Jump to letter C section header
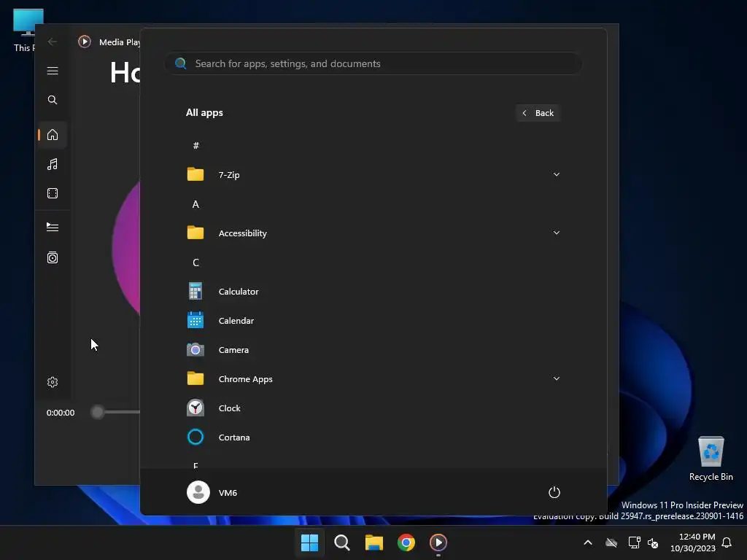747x560 pixels. [x=196, y=262]
